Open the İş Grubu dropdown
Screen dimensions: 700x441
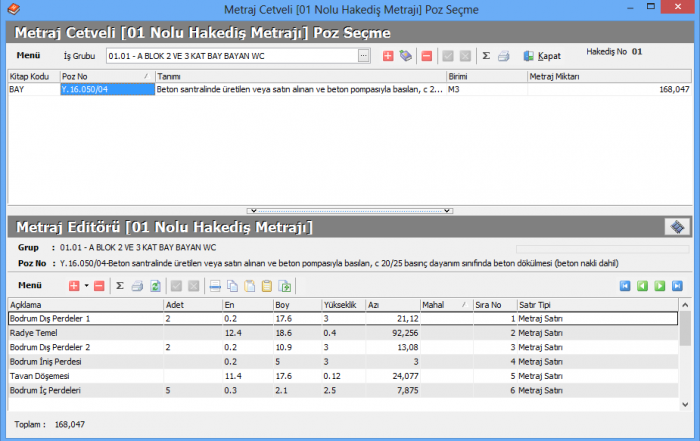click(364, 56)
